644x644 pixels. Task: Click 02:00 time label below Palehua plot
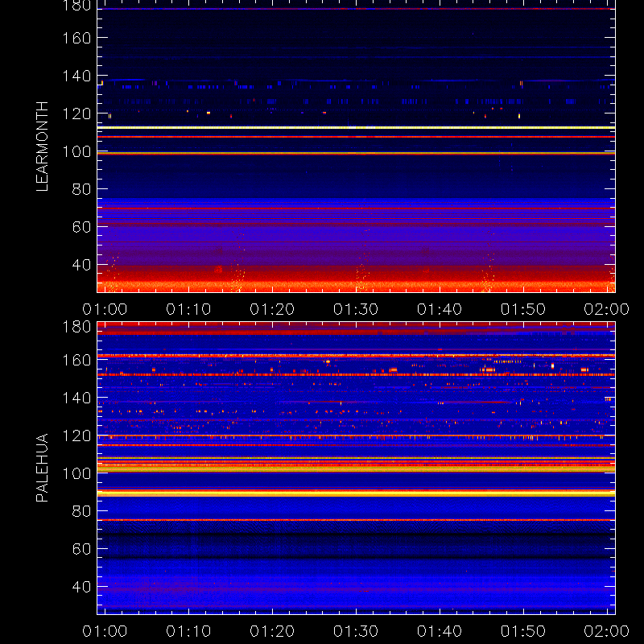(x=607, y=631)
